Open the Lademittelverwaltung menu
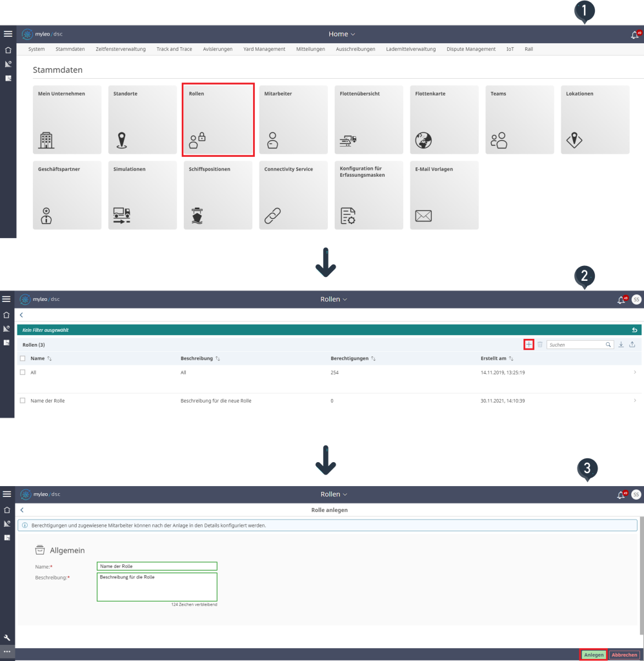 [410, 49]
